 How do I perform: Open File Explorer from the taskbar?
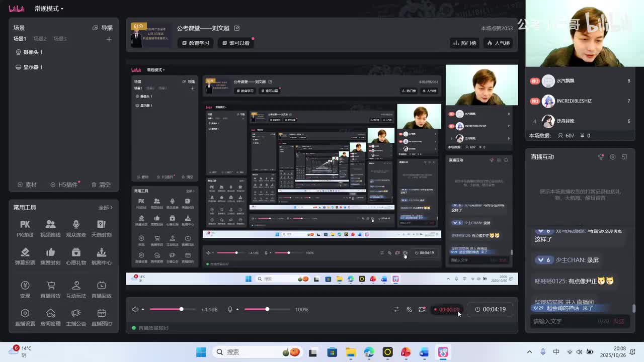coord(350,352)
